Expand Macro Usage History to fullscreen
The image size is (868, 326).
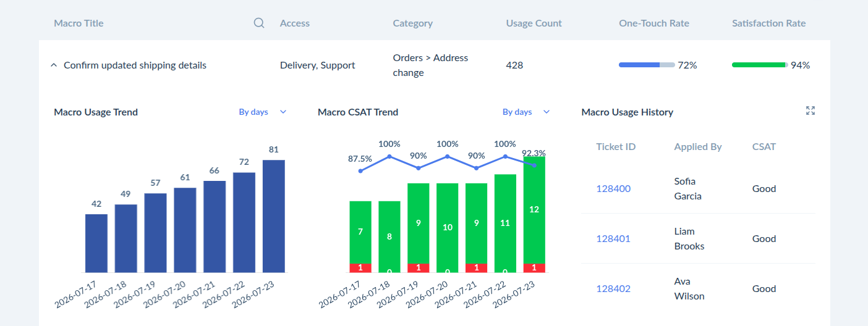pyautogui.click(x=811, y=111)
